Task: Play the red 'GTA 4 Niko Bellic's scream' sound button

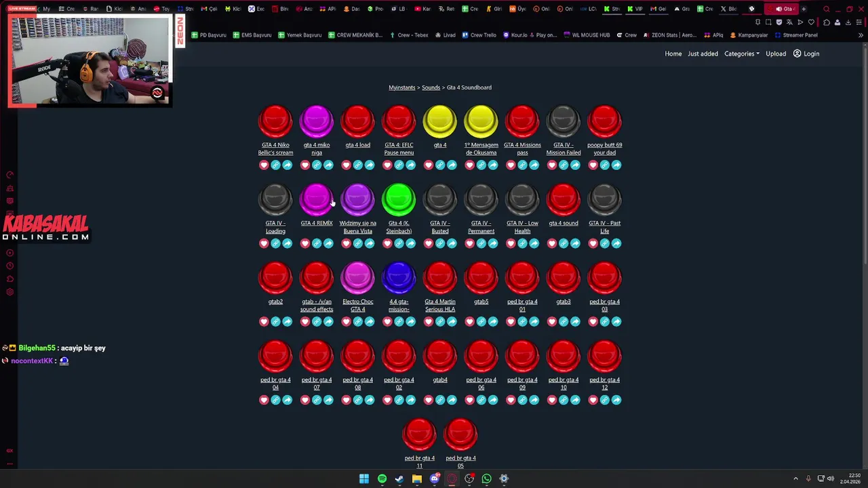Action: coord(275,122)
